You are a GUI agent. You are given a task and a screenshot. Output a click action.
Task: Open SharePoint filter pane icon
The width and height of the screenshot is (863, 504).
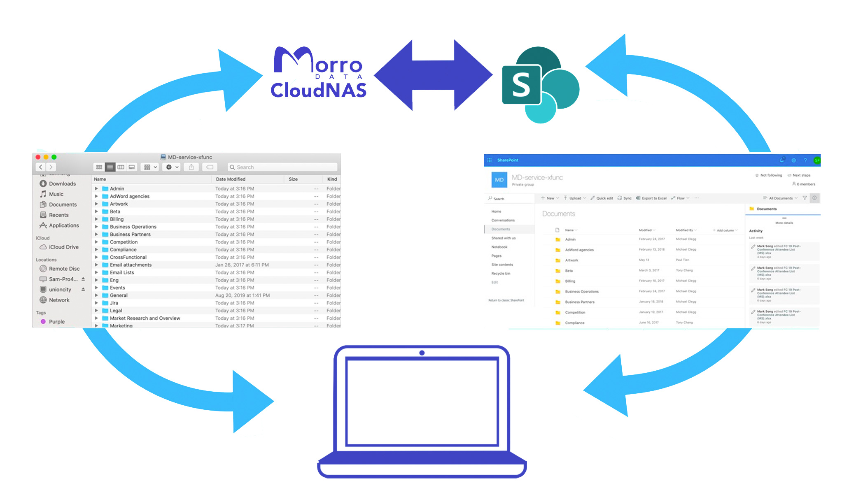(805, 198)
